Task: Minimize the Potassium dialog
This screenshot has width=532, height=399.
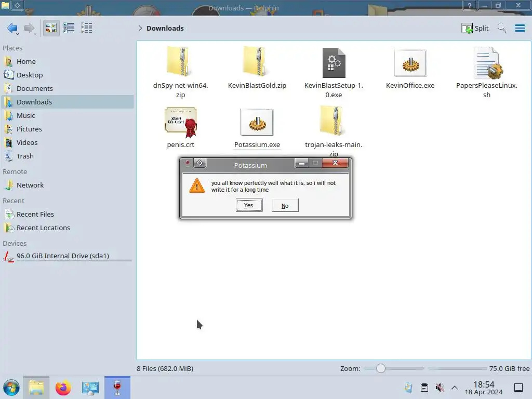Action: [x=302, y=163]
